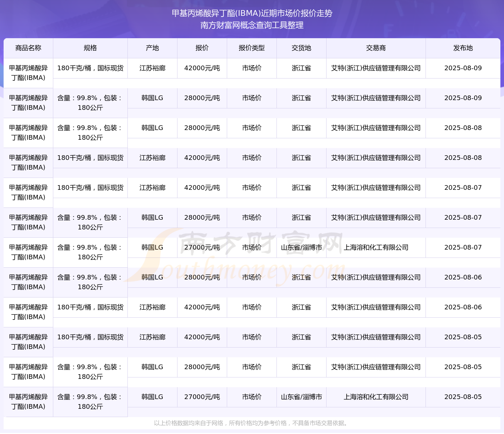
Task: Click 180千克/桶，国标现货 in the 2025-08-09 row
Action: pyautogui.click(x=90, y=68)
